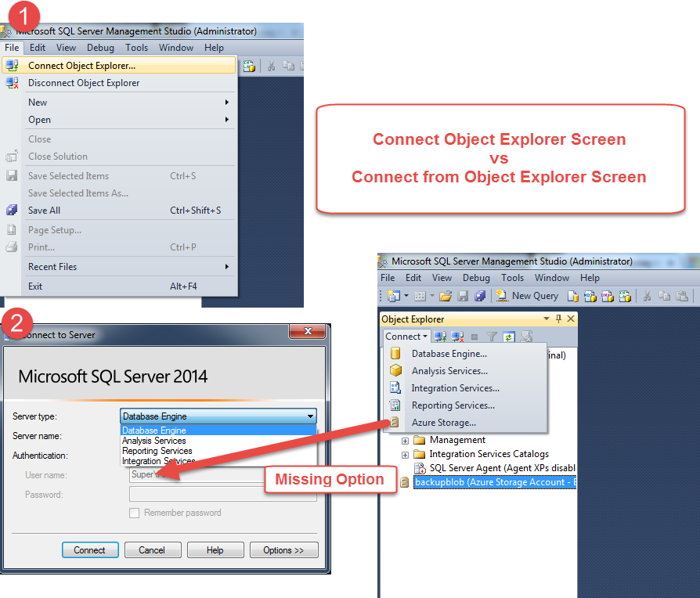This screenshot has height=598, width=700.
Task: Close the Object Explorer panel
Action: coord(571,319)
